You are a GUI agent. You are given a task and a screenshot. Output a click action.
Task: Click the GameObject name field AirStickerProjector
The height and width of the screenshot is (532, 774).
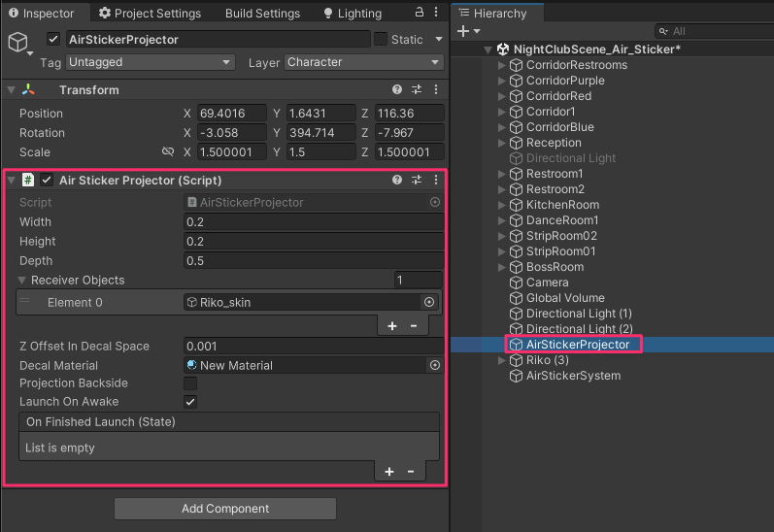point(218,39)
